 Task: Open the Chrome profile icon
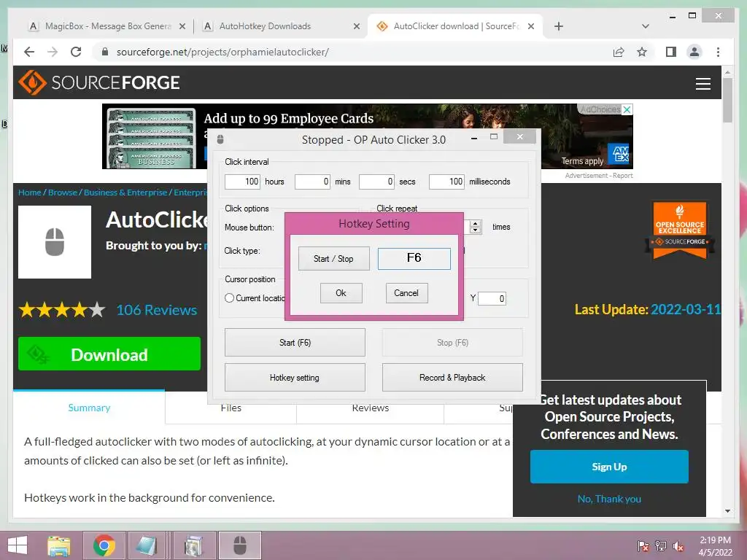coord(694,52)
